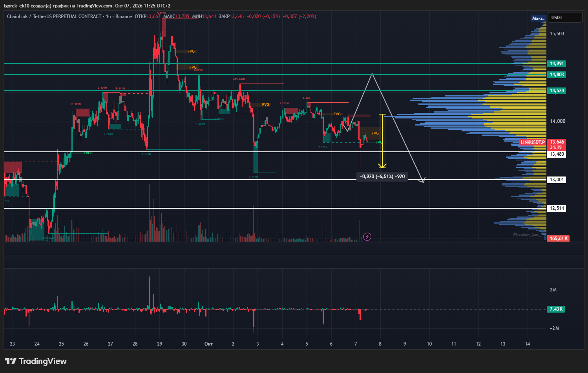Click the white 12,514 price label
Image resolution: width=588 pixels, height=373 pixels.
coord(557,208)
